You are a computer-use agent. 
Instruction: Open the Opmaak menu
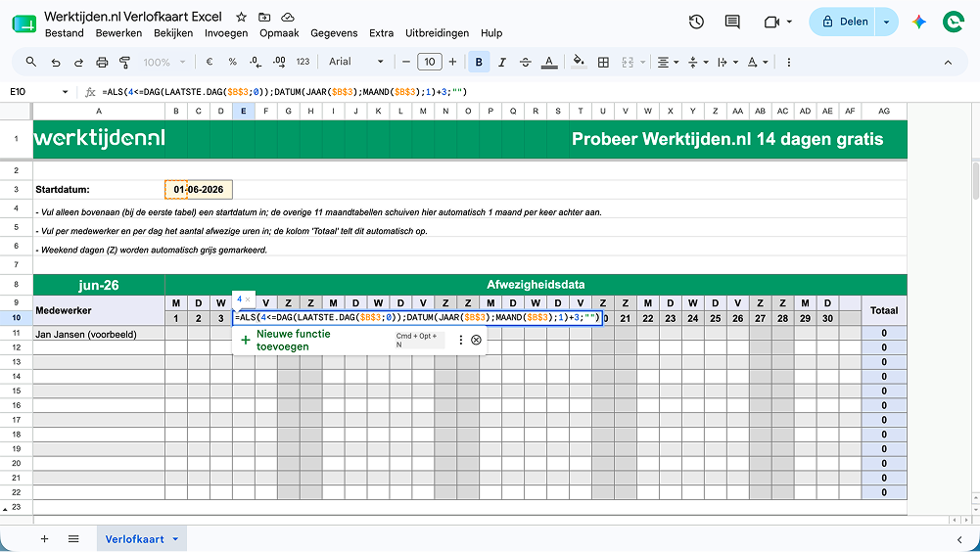pos(279,33)
